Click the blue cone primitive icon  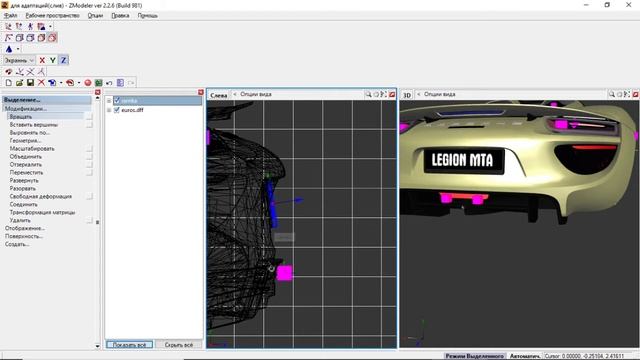[x=9, y=49]
